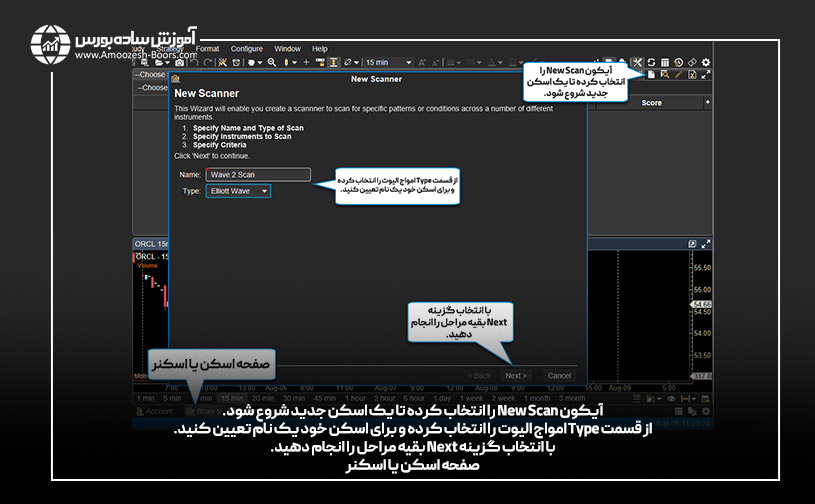Click the gear icon in bottom tab bar

(705, 412)
